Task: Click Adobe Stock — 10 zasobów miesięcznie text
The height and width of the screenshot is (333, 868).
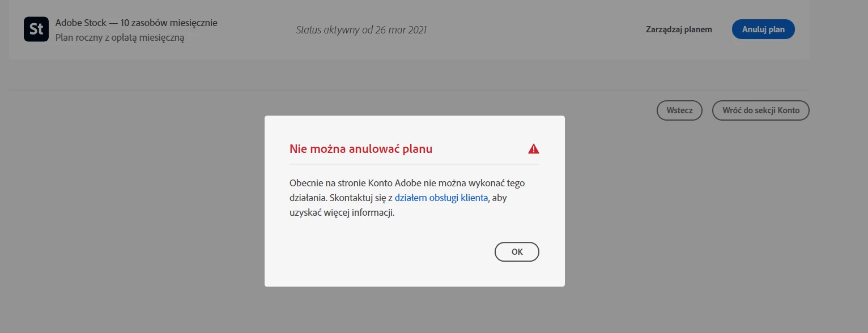Action: point(137,23)
